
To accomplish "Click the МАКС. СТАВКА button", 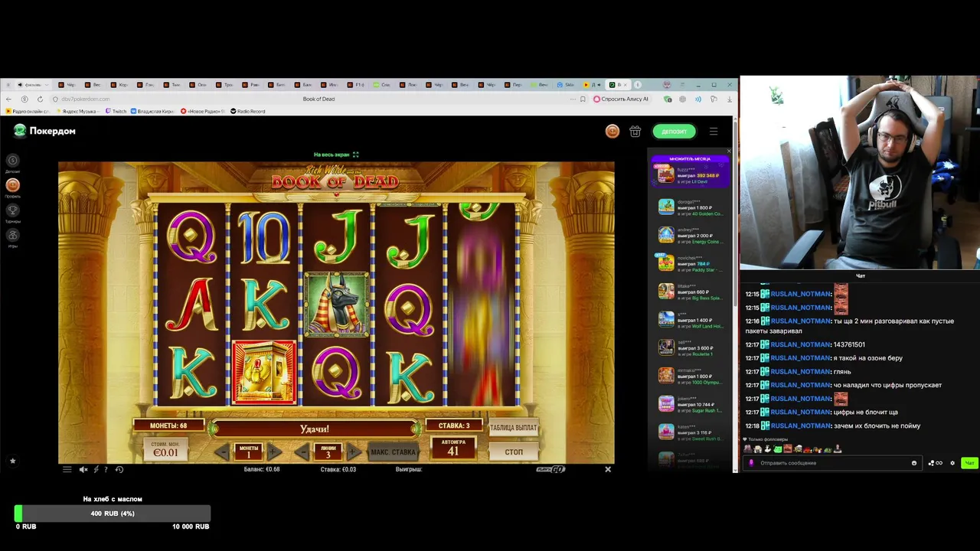I will tap(394, 452).
